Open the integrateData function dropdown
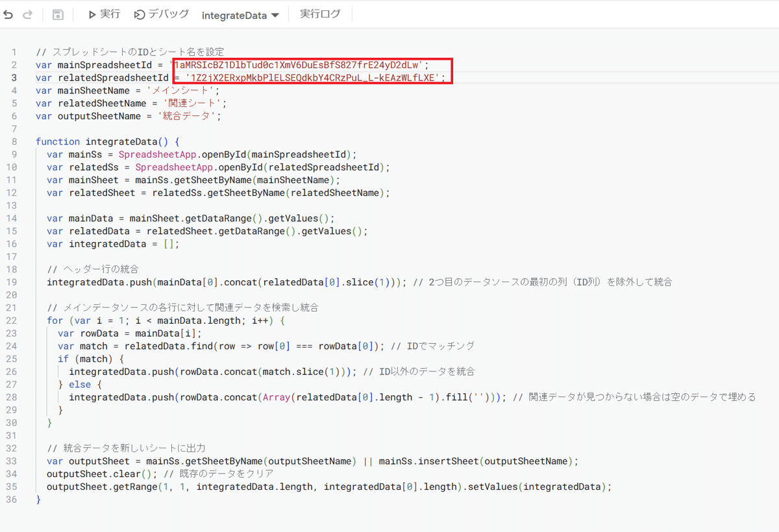Screen dimensions: 779x532 click(240, 15)
